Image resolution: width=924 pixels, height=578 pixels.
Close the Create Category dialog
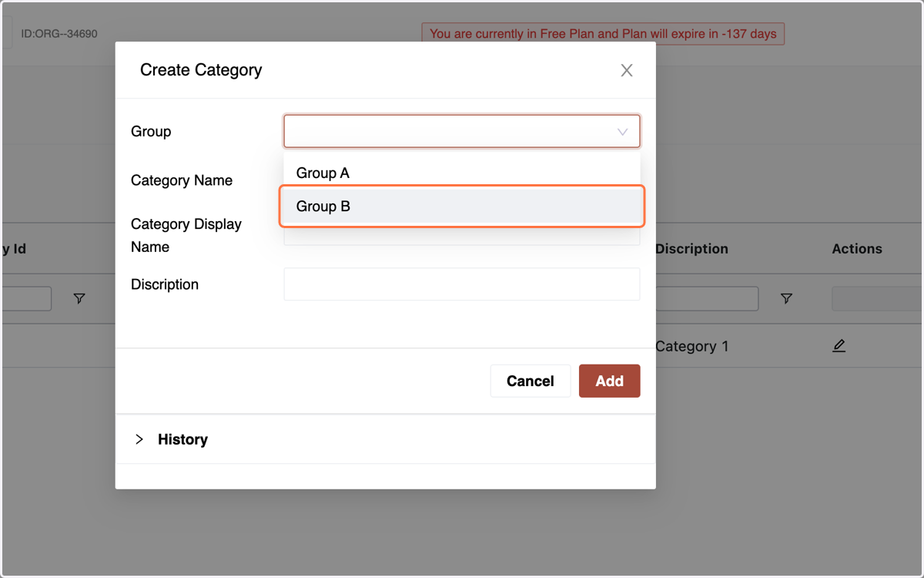(627, 70)
